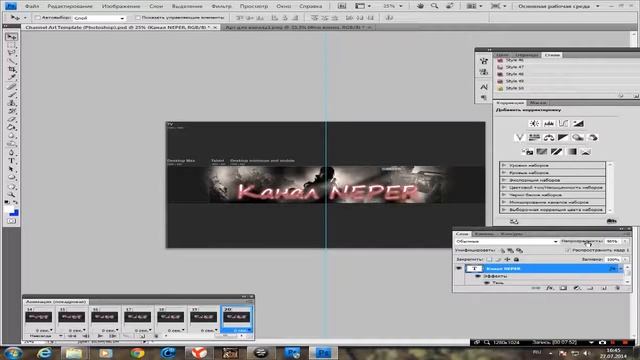Click the foreground color swatch
This screenshot has width=640, height=360.
coord(9,209)
